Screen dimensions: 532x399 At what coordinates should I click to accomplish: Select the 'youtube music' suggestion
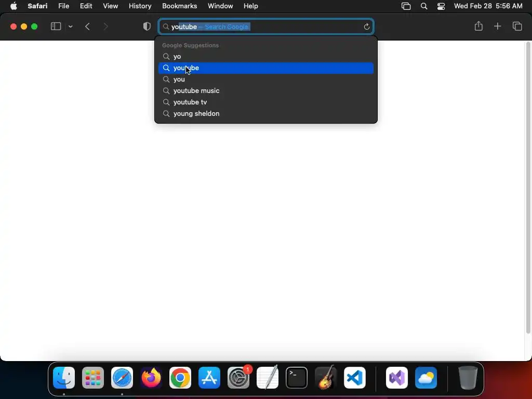pyautogui.click(x=266, y=90)
